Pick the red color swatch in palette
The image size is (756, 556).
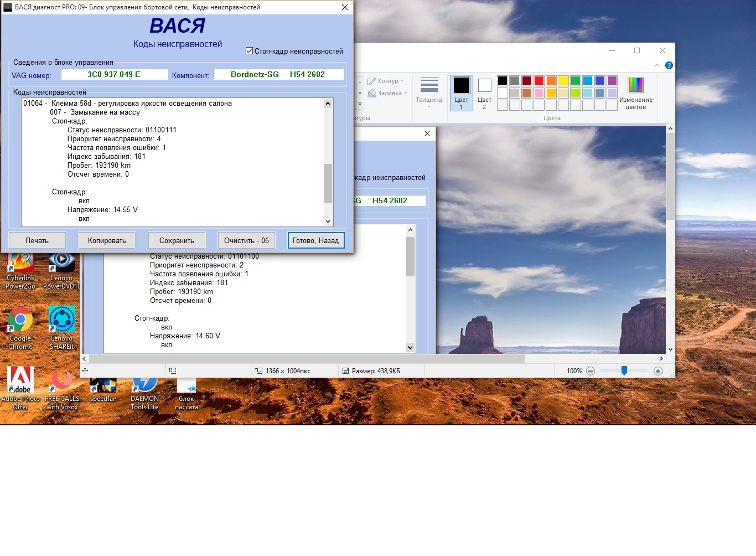click(x=539, y=81)
